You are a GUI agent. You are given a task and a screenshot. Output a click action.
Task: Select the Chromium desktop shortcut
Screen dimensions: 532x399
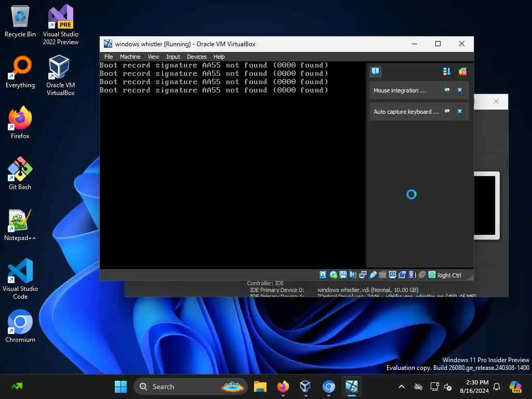[x=20, y=326]
